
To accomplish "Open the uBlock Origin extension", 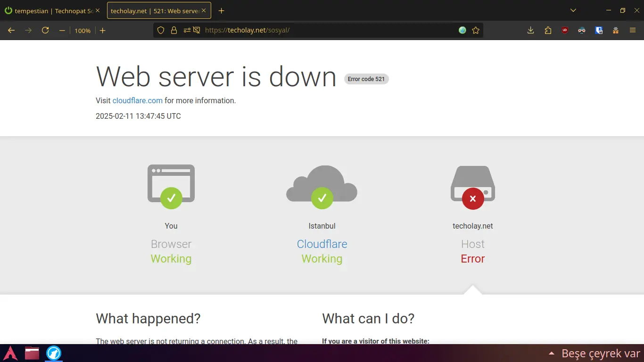I will (565, 30).
